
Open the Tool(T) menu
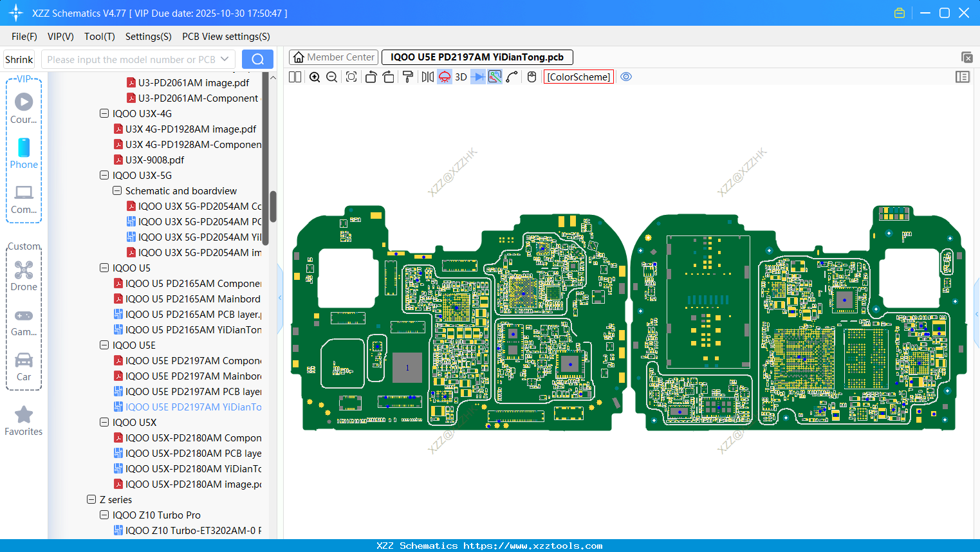100,37
